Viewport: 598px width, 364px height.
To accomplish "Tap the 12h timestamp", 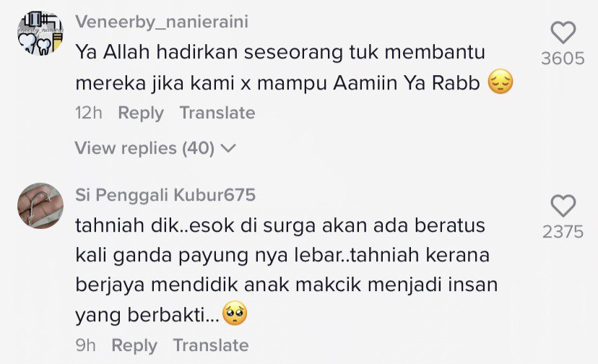I will 89,113.
